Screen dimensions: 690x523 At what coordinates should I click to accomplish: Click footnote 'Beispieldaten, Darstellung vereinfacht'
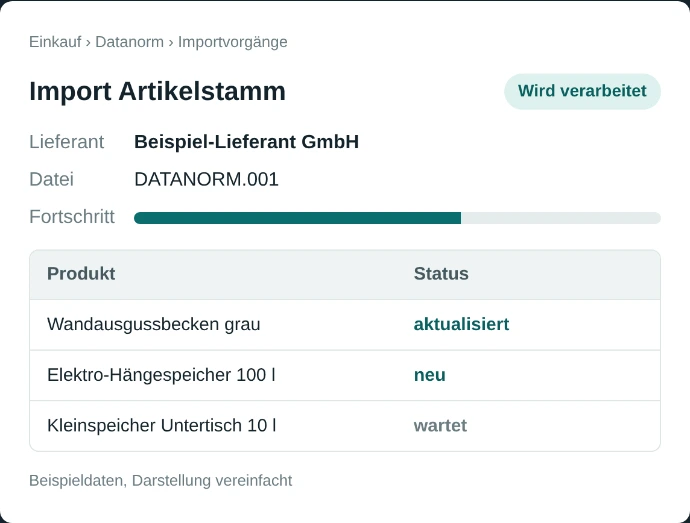(x=161, y=480)
